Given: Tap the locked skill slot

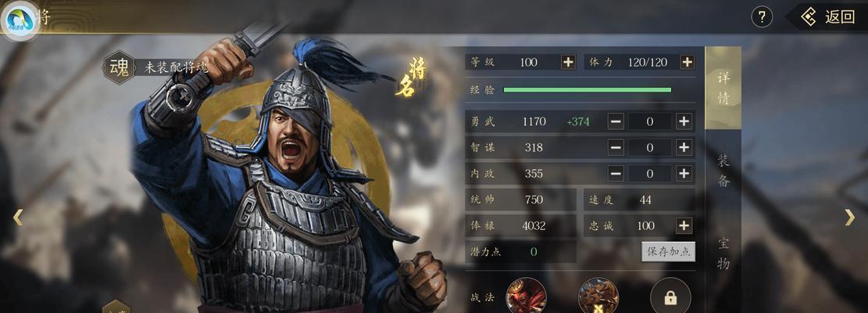Looking at the screenshot, I should tap(670, 297).
